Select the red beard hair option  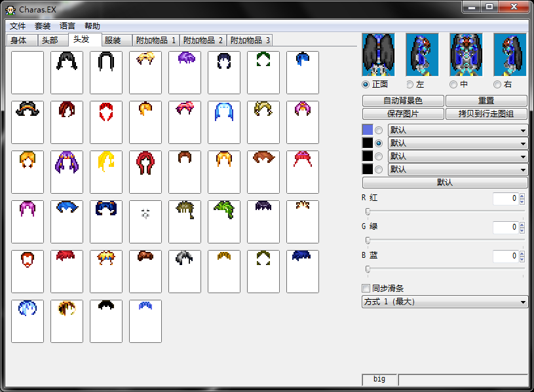[x=28, y=271]
